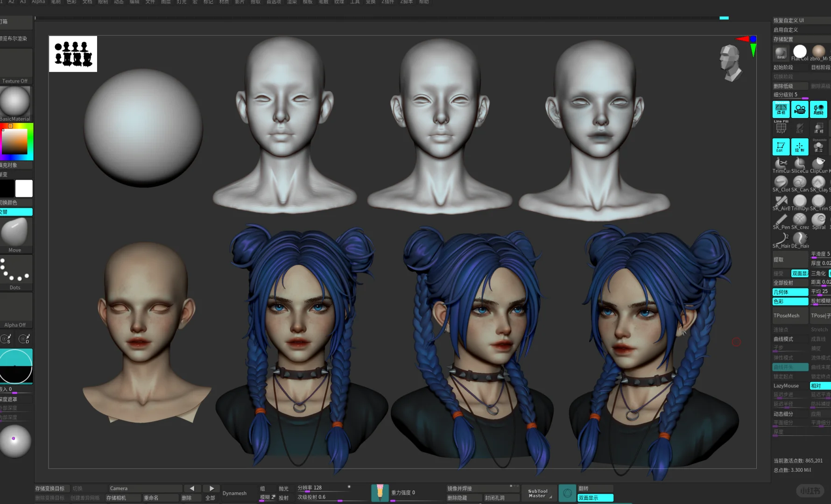
Task: Select the ClipCurve brush
Action: point(818,165)
